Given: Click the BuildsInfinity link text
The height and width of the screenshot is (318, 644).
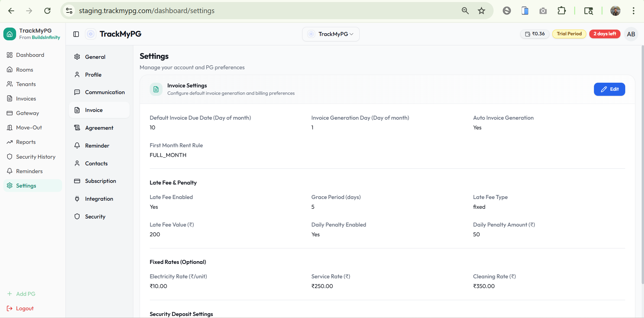Looking at the screenshot, I should click(x=46, y=37).
